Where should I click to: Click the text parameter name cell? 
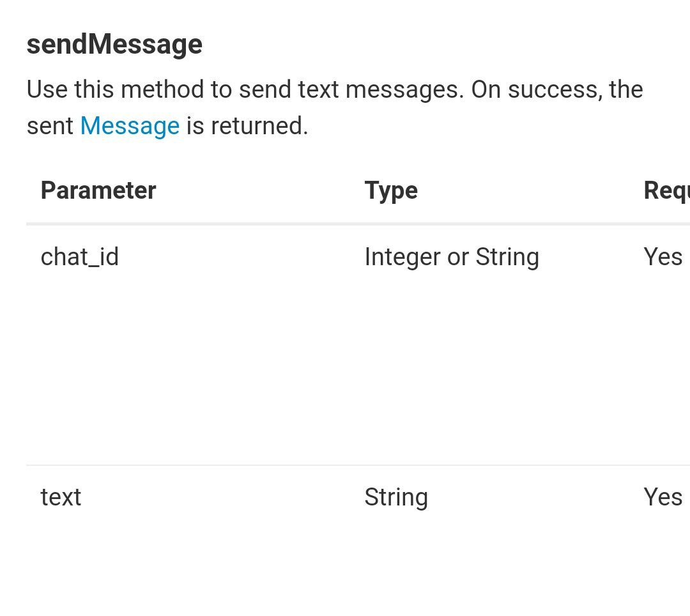click(x=61, y=497)
